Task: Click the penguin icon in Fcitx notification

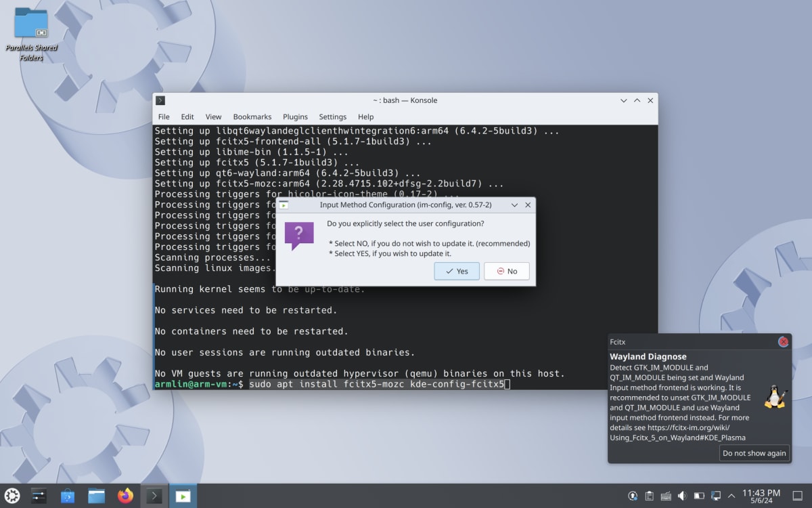Action: click(775, 397)
